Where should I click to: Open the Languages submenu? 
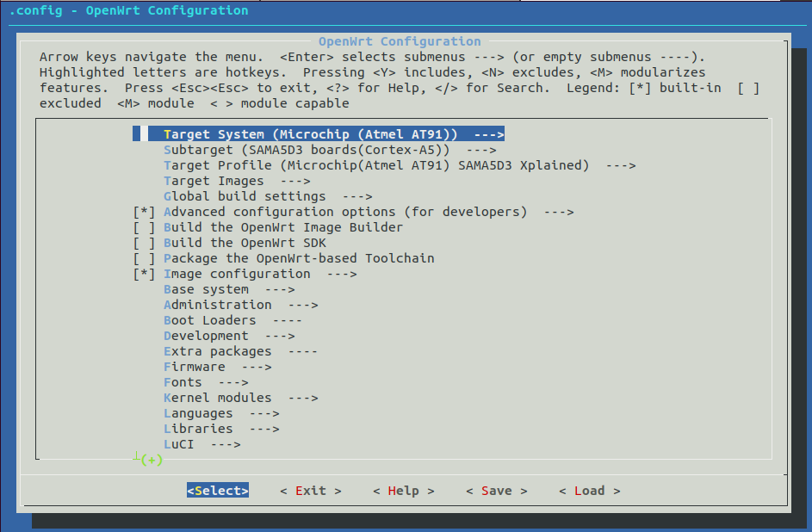point(221,414)
